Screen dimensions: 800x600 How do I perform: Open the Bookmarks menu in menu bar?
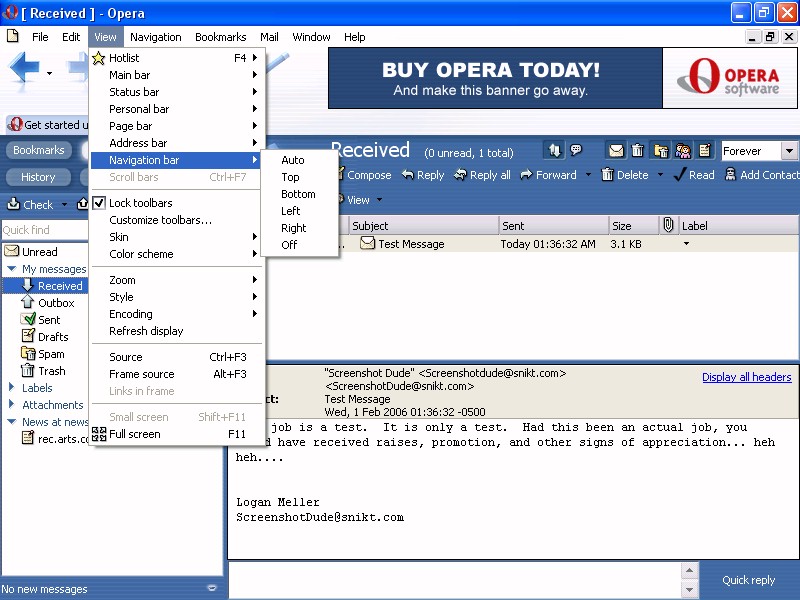(x=220, y=37)
